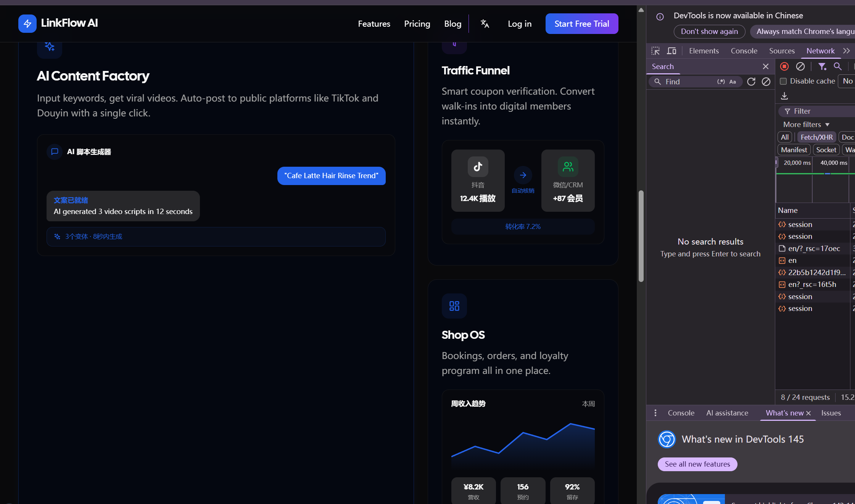Toggle the device toolbar icon
The width and height of the screenshot is (855, 504).
pos(671,51)
